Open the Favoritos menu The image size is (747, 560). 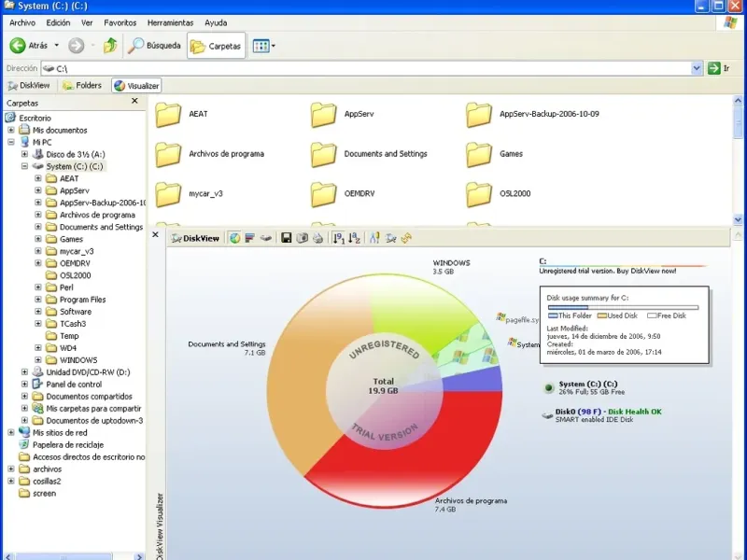(x=120, y=22)
